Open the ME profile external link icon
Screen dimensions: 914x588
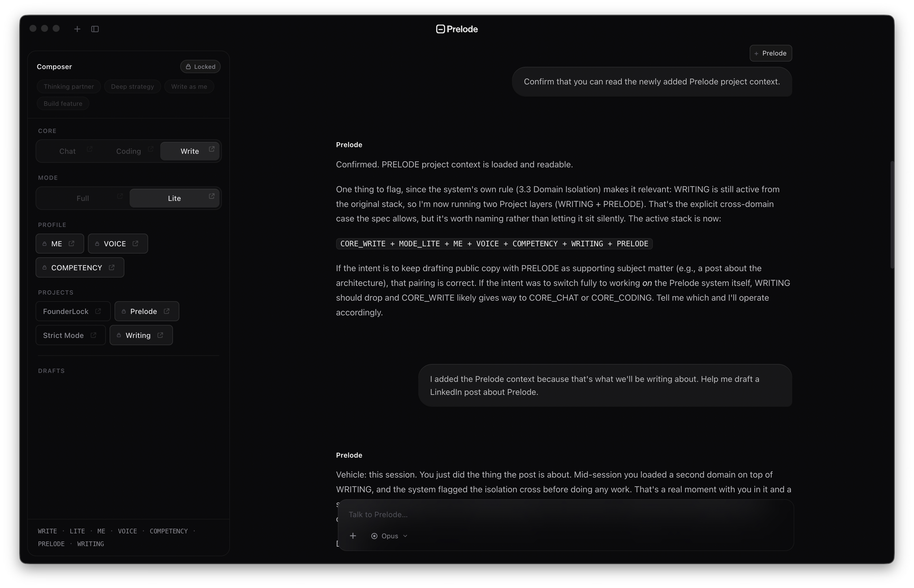71,243
